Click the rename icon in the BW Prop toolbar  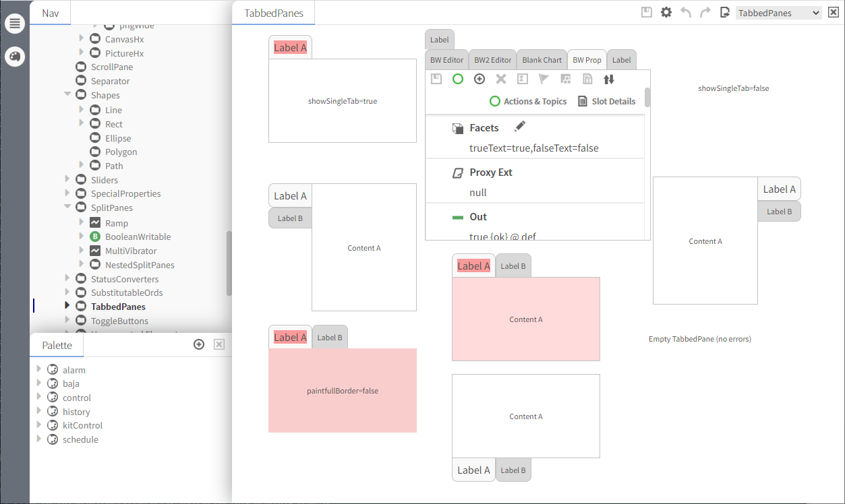tap(523, 79)
